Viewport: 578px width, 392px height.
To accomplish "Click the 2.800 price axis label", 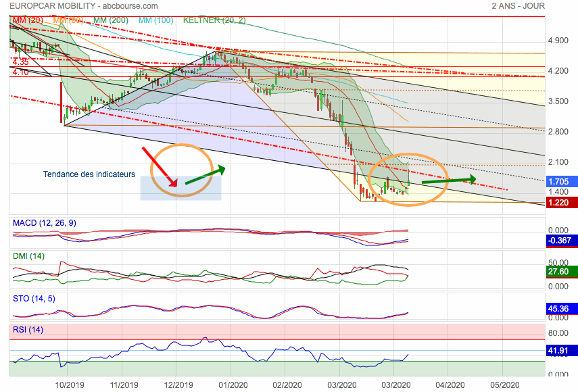I will [558, 132].
